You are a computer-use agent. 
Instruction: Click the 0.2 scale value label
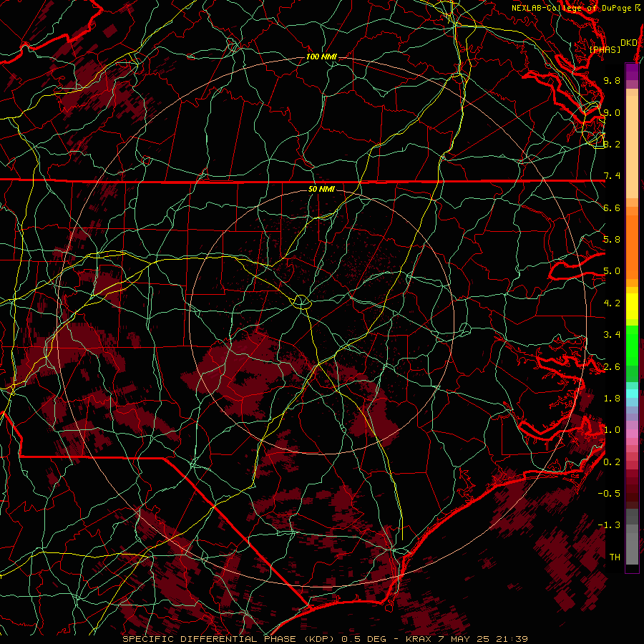pos(612,462)
